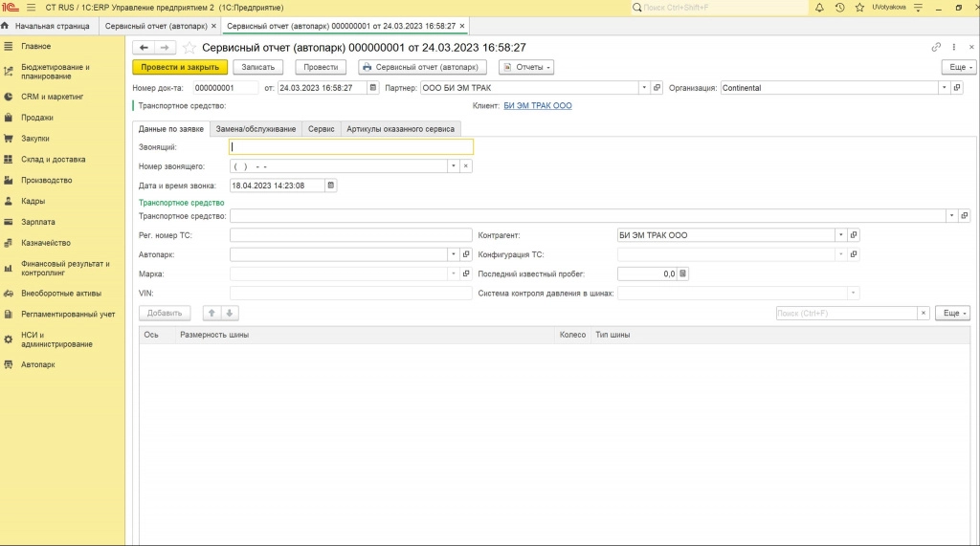Follow the БИ ЭМ ТРАК ООО client link

point(537,106)
